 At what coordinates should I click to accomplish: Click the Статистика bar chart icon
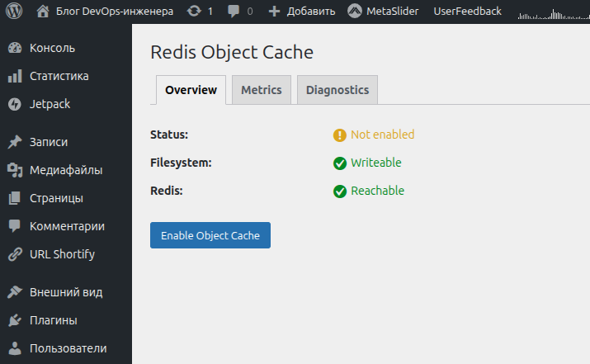(x=15, y=76)
